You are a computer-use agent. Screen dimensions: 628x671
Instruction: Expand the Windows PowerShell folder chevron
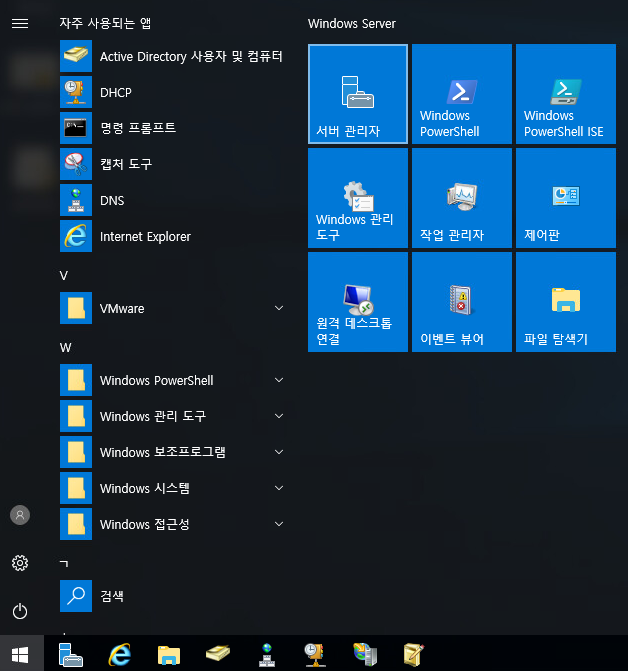point(279,380)
